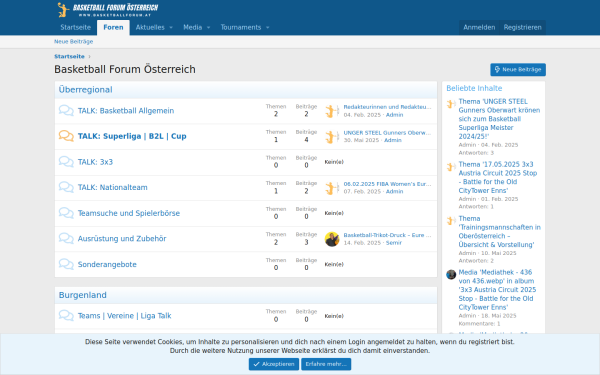Click the Startseite breadcrumb link
Screen dimensions: 600x375
(69, 57)
